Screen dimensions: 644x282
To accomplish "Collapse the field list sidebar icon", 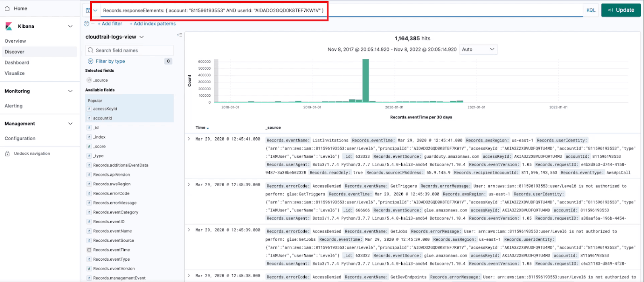I will click(180, 35).
